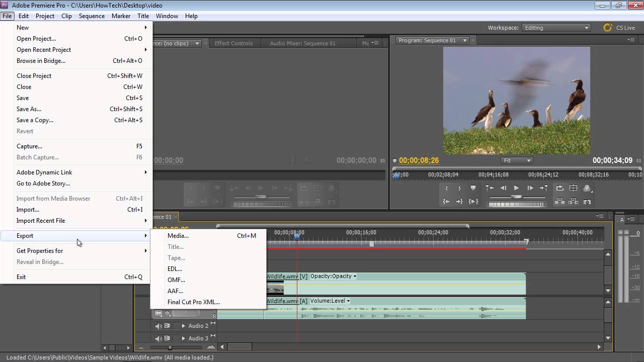Click the Export Frame camera icon
This screenshot has width=644, height=362.
[x=587, y=202]
